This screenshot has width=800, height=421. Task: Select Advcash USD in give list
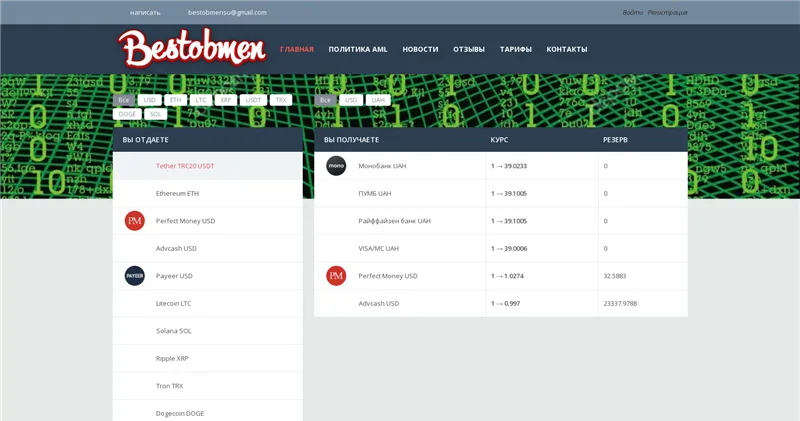[208, 249]
